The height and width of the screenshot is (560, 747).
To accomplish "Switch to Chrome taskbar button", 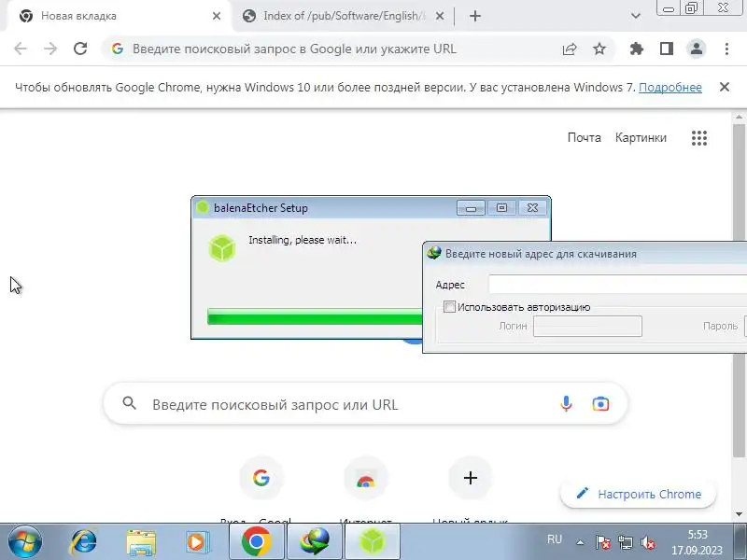I will (x=256, y=542).
